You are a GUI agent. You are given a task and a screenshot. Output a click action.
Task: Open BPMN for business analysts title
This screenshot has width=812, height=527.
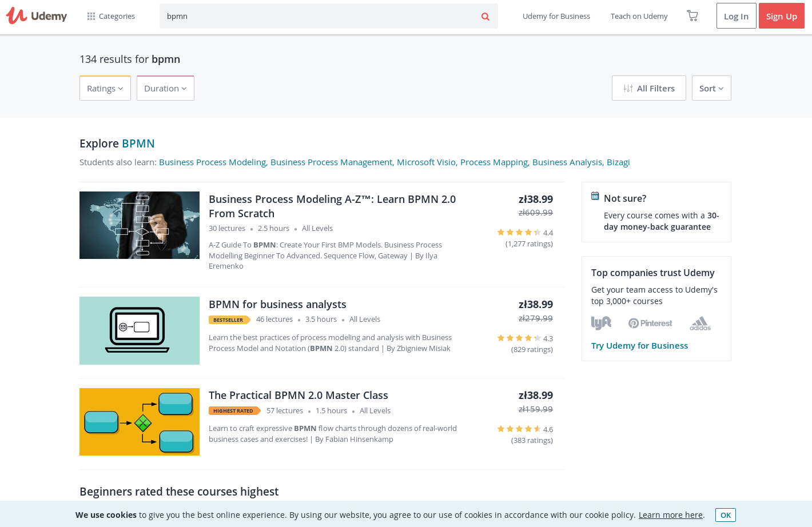[x=277, y=305]
